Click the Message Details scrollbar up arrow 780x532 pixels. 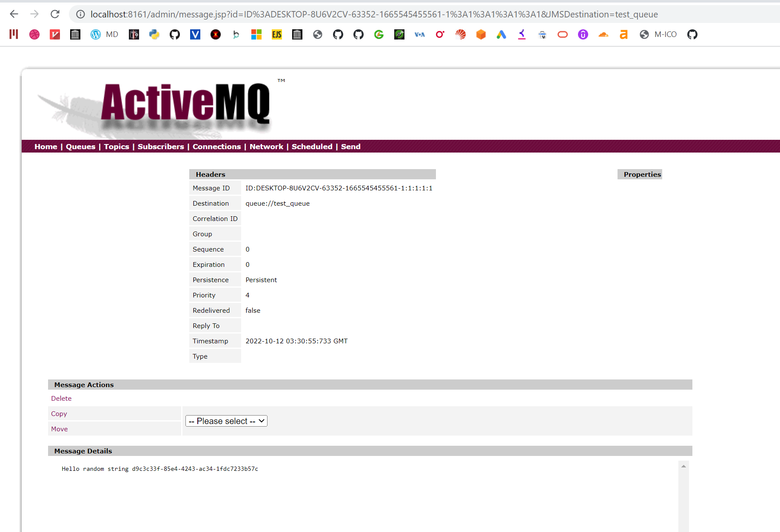click(x=683, y=466)
